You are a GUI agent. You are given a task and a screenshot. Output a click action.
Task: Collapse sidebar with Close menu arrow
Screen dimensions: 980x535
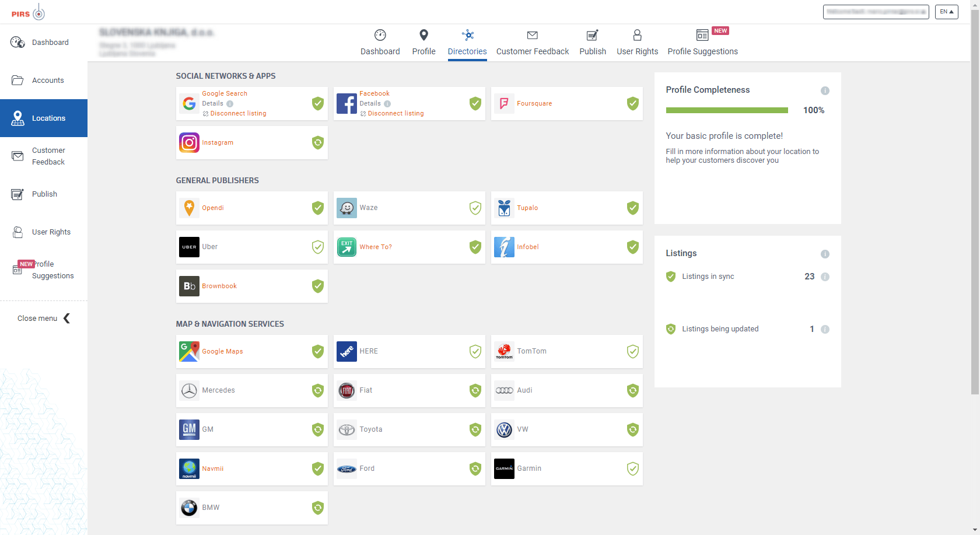pyautogui.click(x=66, y=318)
